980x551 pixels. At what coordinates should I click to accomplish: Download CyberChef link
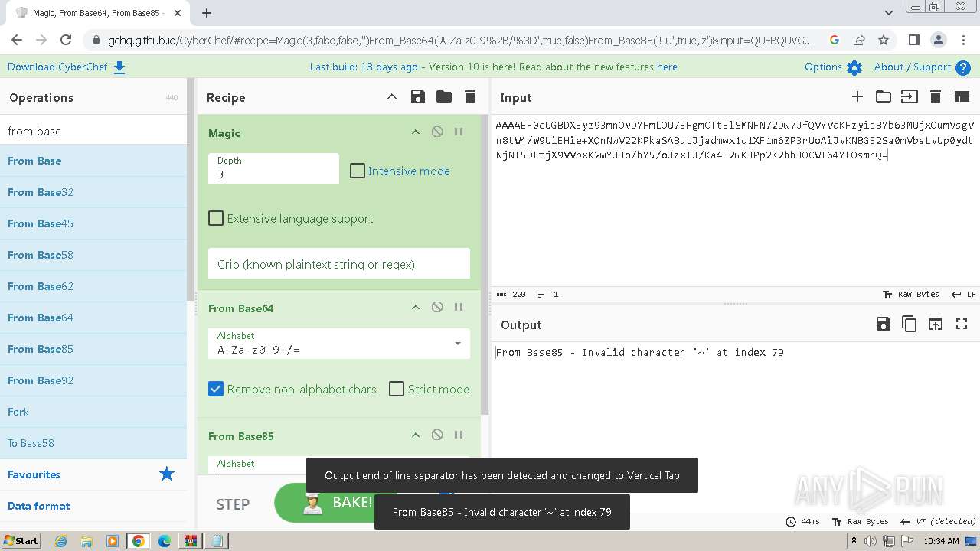click(66, 67)
